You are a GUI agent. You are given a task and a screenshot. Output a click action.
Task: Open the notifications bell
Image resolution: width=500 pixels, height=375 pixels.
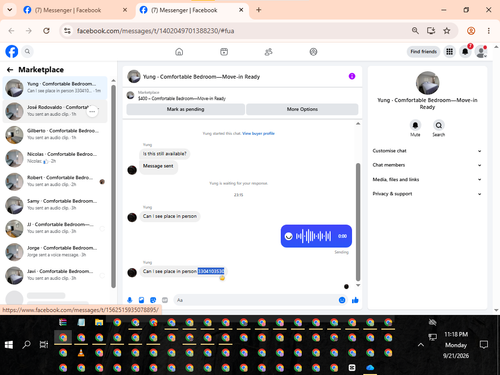(x=465, y=52)
